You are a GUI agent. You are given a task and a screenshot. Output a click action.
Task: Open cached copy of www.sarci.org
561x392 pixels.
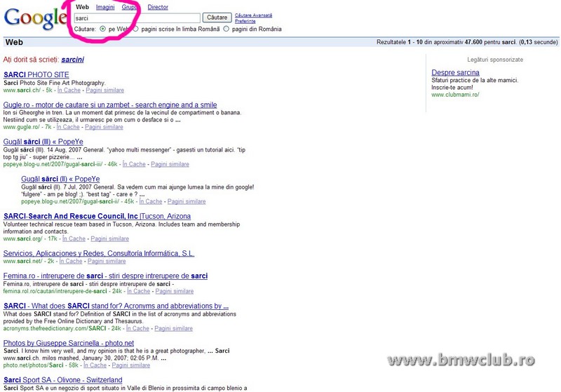point(74,238)
